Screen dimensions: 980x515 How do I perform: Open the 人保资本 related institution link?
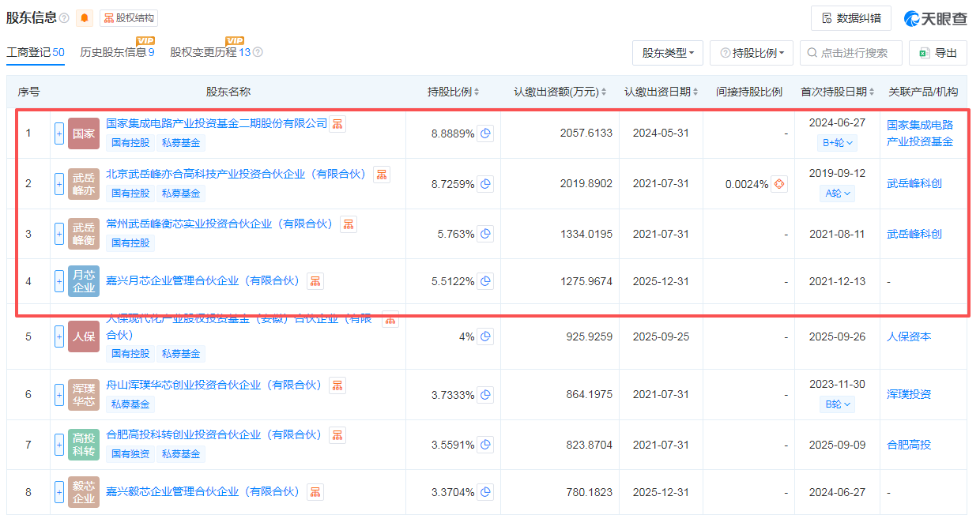tap(909, 336)
